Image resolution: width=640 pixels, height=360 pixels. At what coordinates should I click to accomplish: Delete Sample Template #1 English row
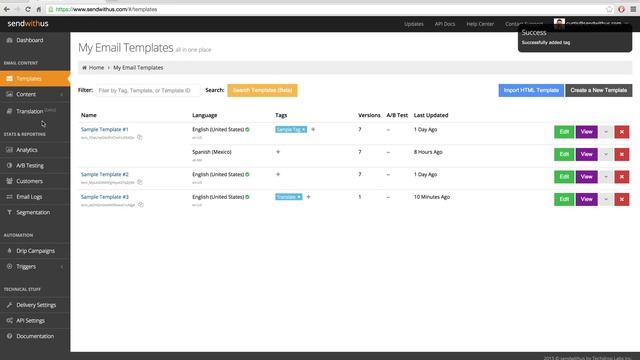(x=622, y=132)
